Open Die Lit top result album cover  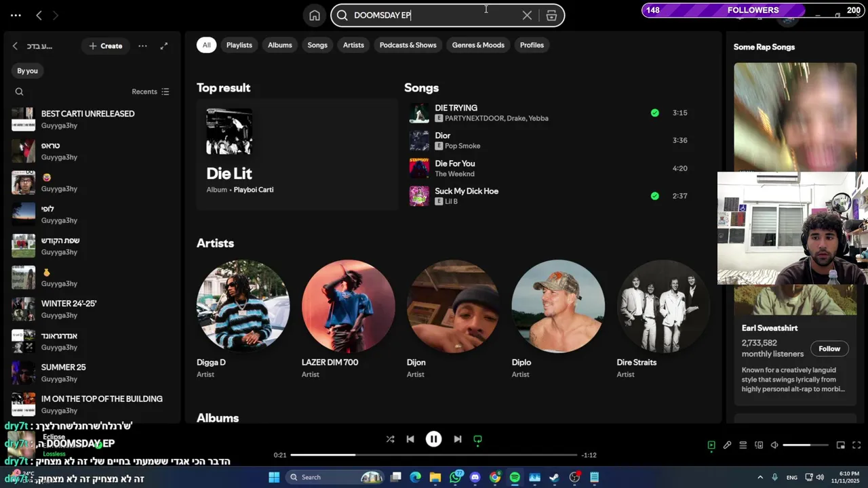click(229, 131)
